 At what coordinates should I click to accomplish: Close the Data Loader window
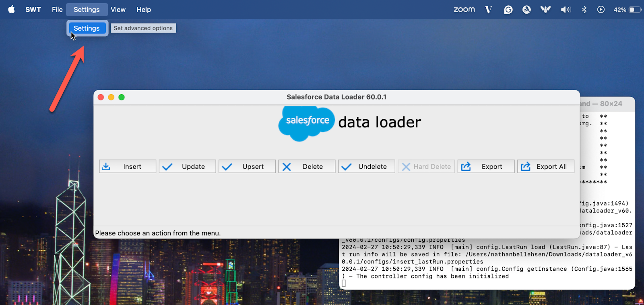(x=101, y=97)
